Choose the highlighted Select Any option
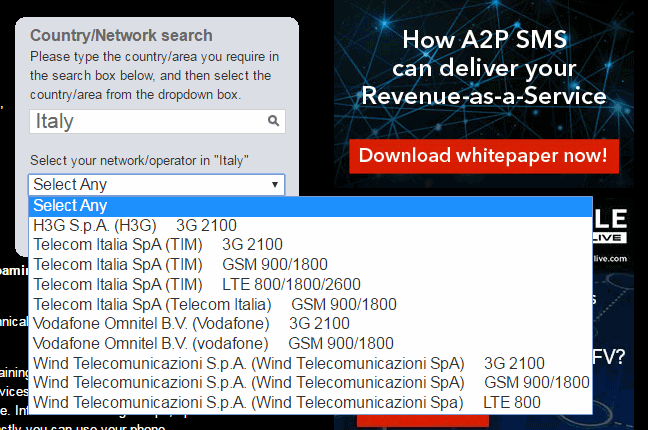The height and width of the screenshot is (430, 648). click(x=310, y=206)
